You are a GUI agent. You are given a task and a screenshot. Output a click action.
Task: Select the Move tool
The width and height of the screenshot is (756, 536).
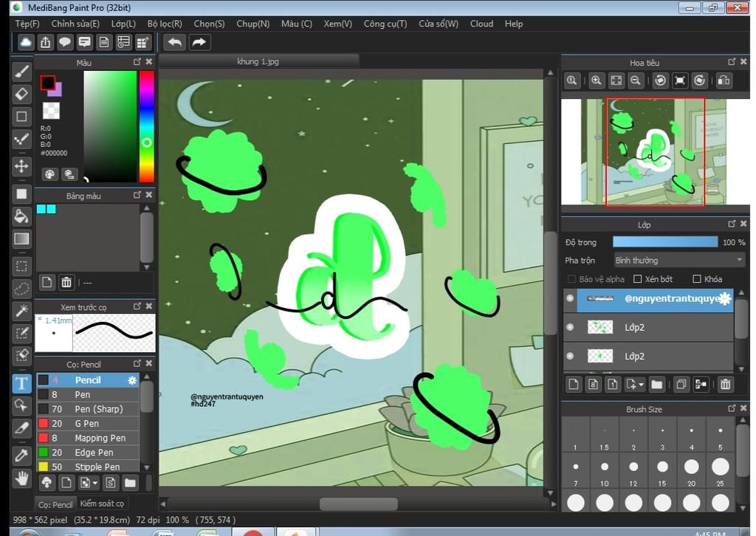point(21,166)
